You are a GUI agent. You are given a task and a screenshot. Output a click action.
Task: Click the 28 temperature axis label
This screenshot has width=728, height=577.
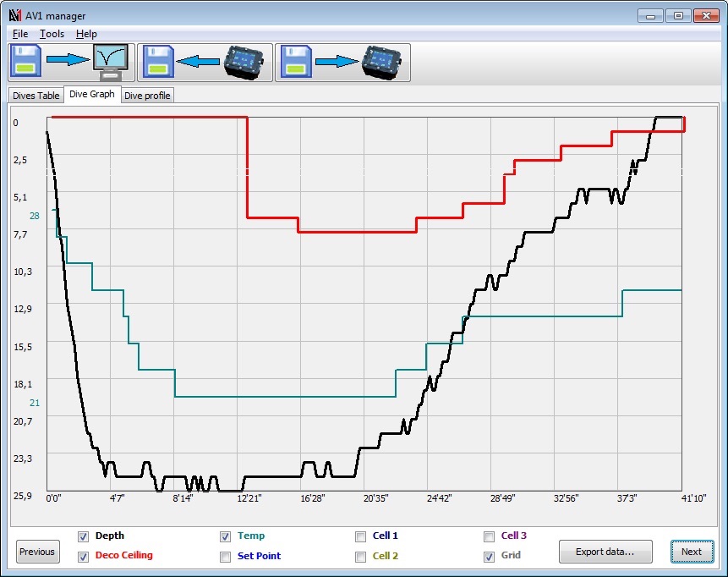point(35,216)
